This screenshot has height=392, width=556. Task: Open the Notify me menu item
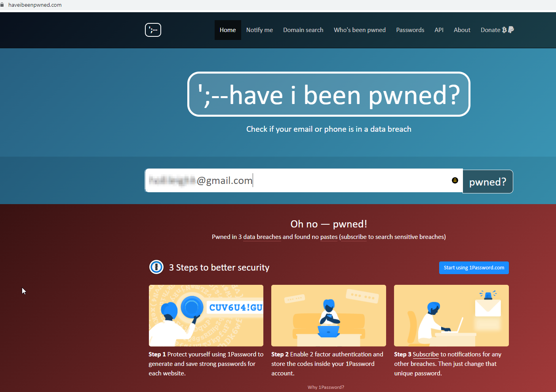pos(259,30)
